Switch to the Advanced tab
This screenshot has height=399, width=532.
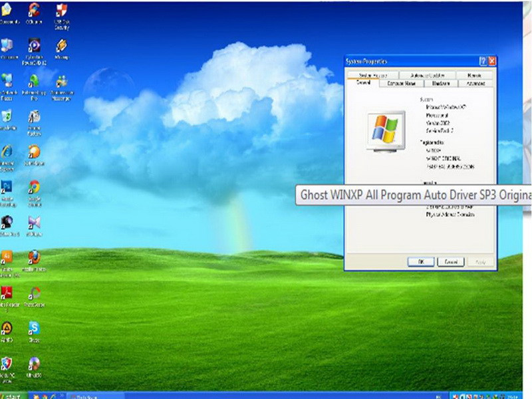click(475, 84)
